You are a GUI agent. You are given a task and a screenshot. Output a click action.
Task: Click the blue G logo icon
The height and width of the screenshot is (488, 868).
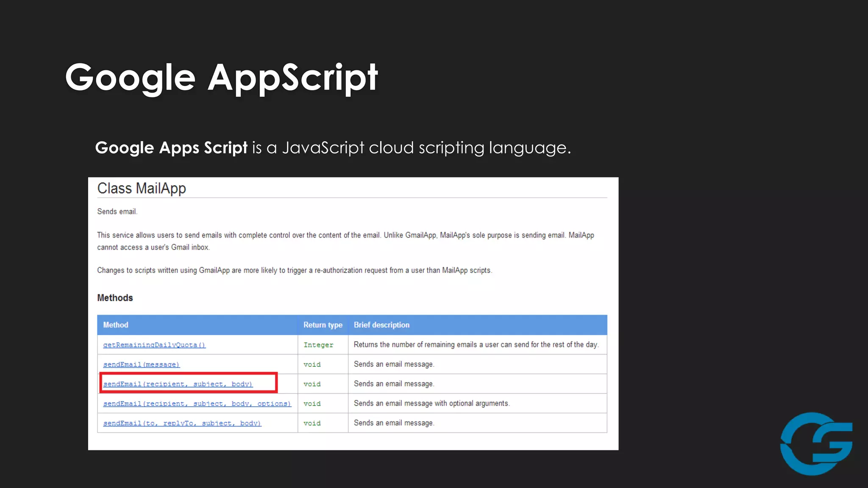816,444
